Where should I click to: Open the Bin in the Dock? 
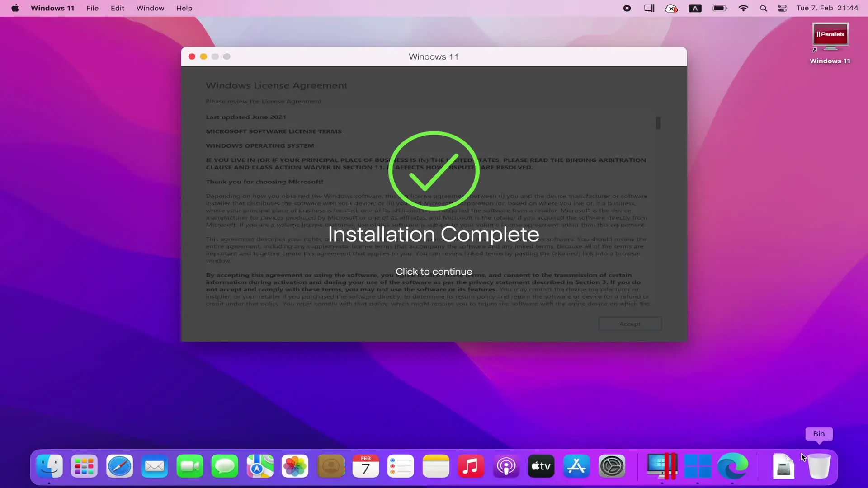(x=819, y=466)
